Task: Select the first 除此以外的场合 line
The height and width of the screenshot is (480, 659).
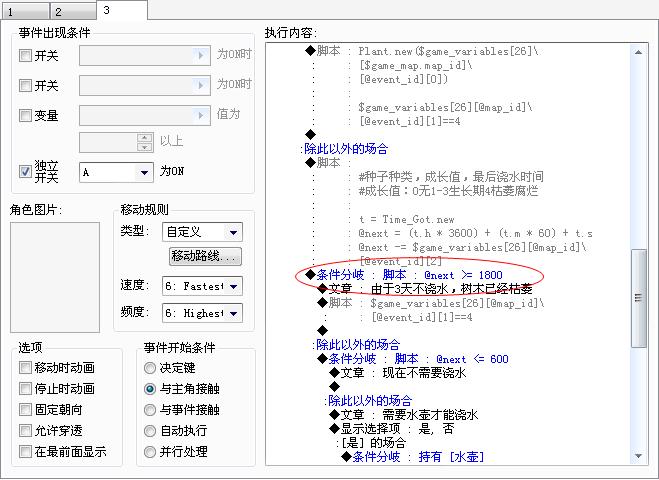Action: [345, 149]
